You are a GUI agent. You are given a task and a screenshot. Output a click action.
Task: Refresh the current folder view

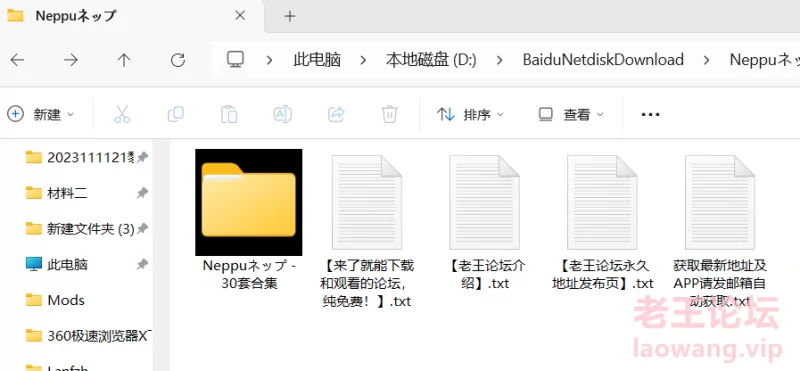(x=178, y=60)
